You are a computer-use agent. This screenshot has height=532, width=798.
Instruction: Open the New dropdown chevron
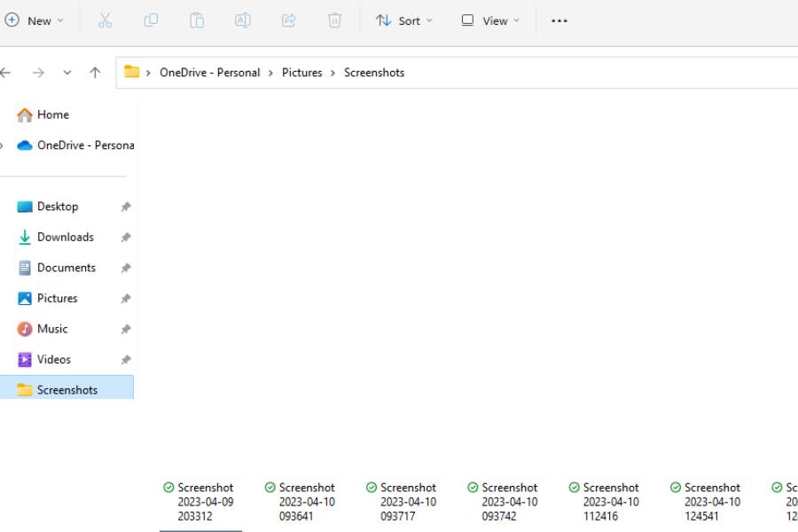[x=60, y=21]
